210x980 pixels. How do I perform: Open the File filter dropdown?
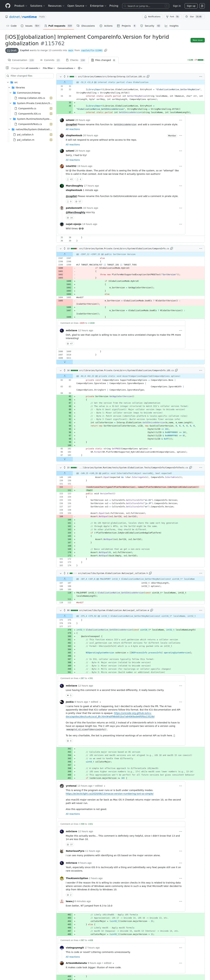coord(49,68)
